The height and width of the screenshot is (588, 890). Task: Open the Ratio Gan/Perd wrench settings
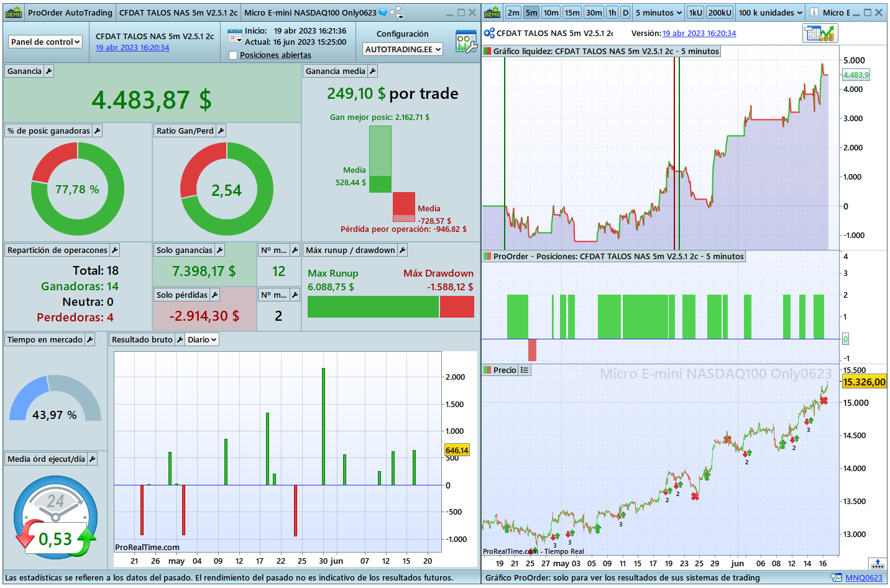(221, 131)
